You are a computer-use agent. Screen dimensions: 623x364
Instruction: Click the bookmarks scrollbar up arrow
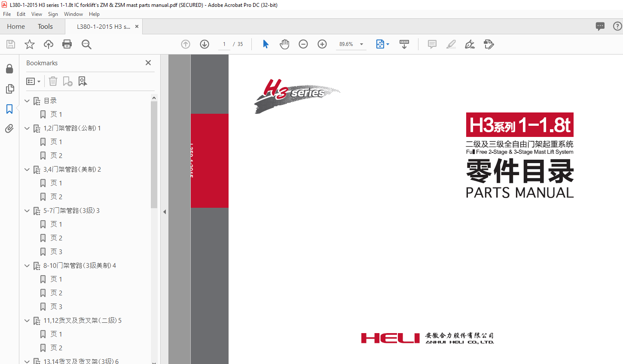point(154,98)
